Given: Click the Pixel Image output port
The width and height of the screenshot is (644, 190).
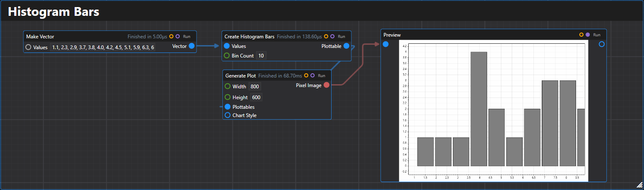Looking at the screenshot, I should tap(326, 85).
